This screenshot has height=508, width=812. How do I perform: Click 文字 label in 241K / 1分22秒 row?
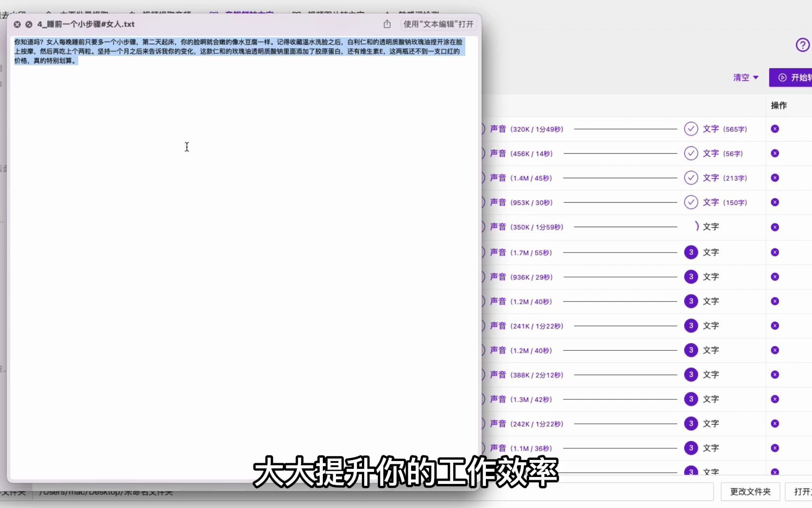click(710, 326)
